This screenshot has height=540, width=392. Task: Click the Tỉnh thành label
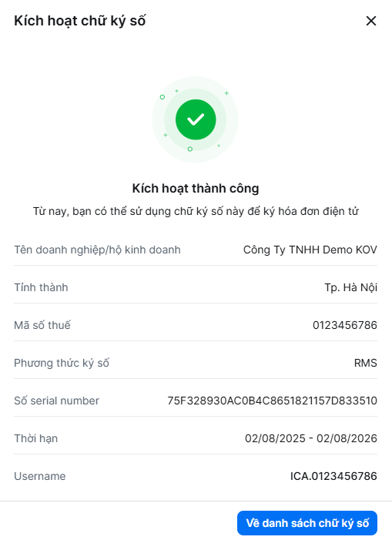[x=41, y=287]
